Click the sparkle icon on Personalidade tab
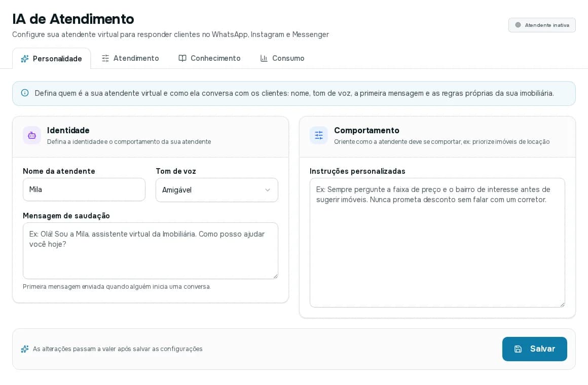The width and height of the screenshot is (588, 385). point(25,59)
